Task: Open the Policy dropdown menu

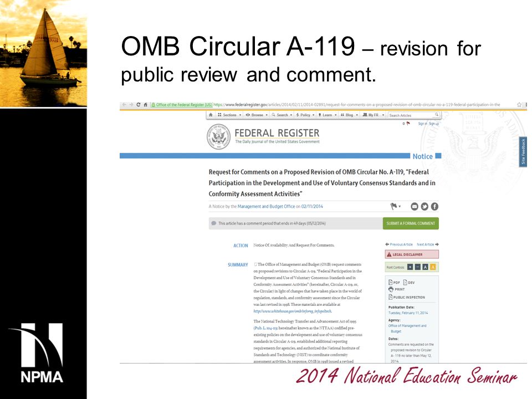Action: (x=305, y=115)
